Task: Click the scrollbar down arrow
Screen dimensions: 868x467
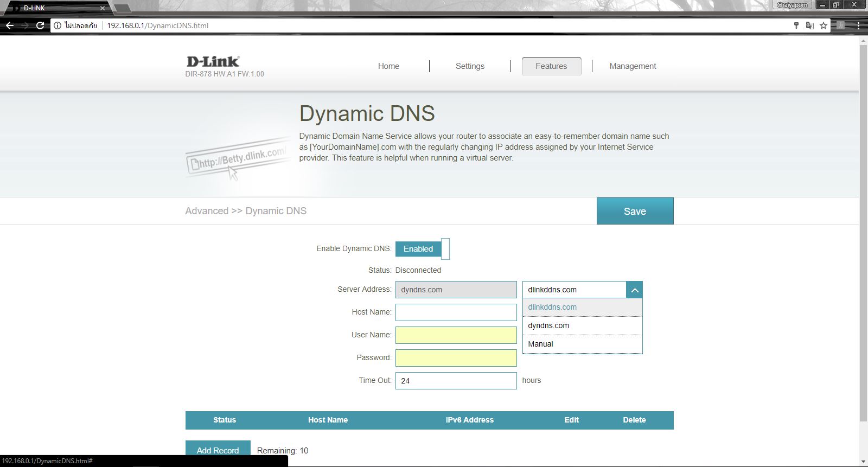Action: pyautogui.click(x=863, y=462)
